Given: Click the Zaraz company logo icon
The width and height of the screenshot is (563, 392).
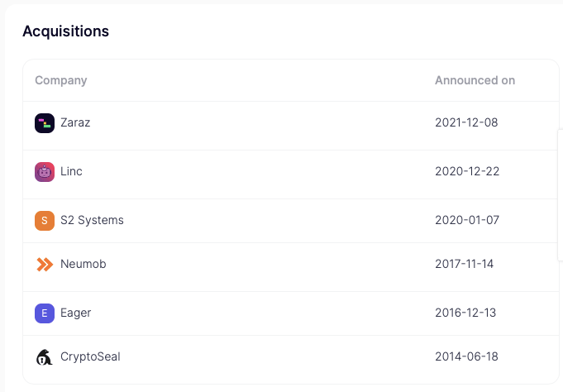Looking at the screenshot, I should (45, 123).
